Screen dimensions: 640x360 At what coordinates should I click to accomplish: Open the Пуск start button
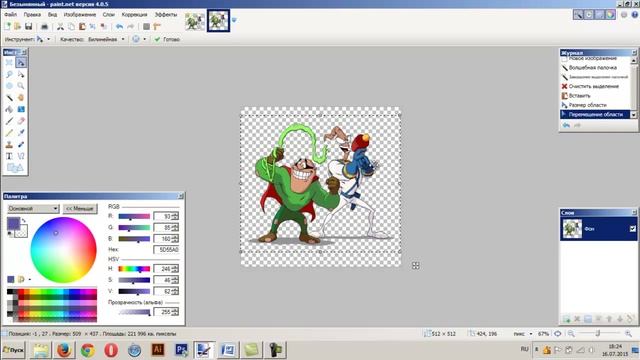(13, 350)
